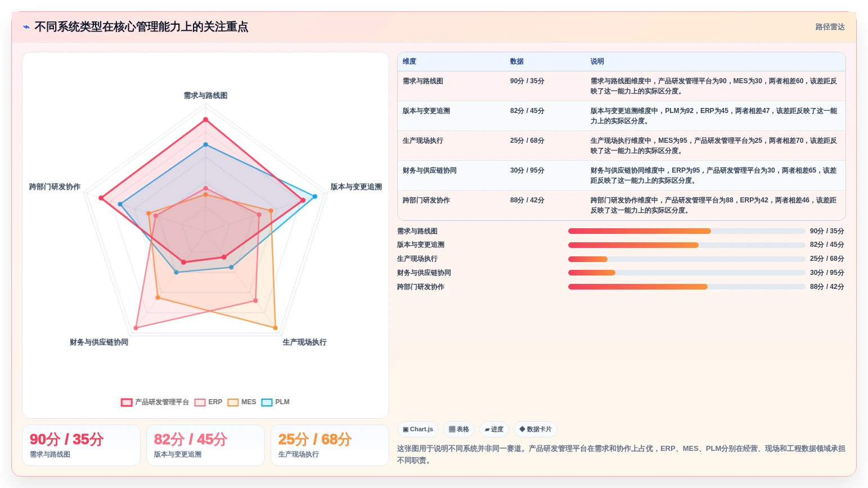868x488 pixels.
Task: Click the Chart.js tag chip
Action: tap(418, 429)
